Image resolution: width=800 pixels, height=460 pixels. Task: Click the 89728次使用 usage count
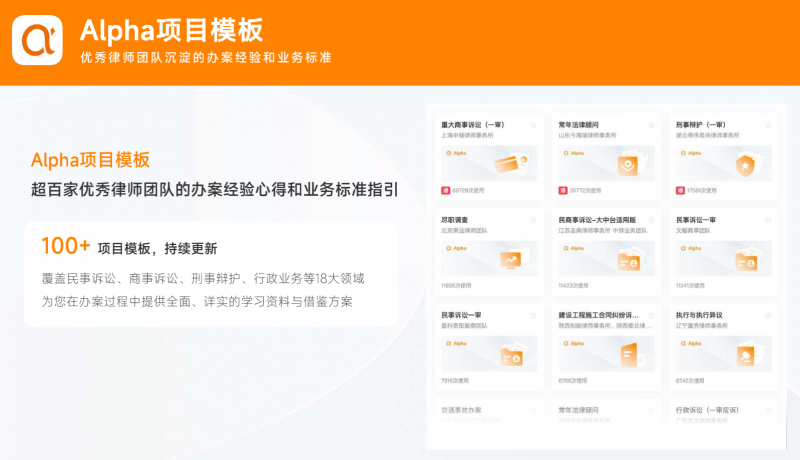click(468, 190)
